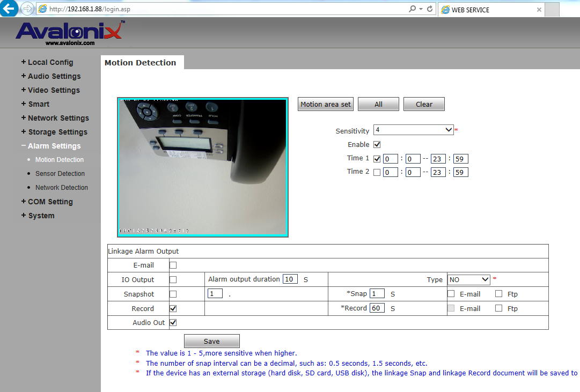Enable the Time 2 schedule checkbox
Viewport: 580px width, 392px height.
[x=377, y=172]
